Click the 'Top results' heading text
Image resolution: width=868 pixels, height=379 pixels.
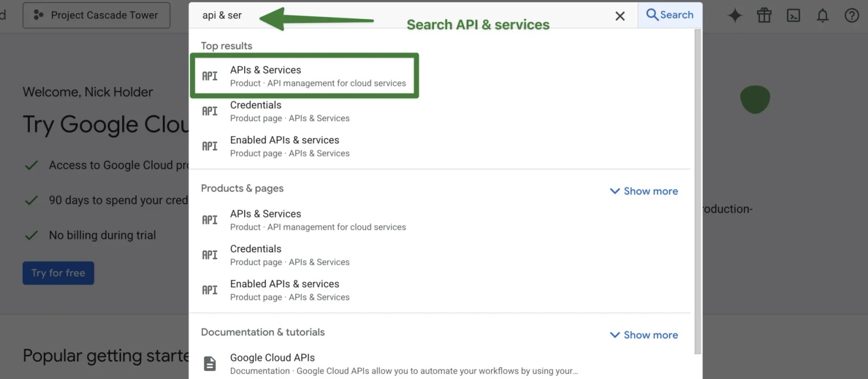[x=227, y=46]
